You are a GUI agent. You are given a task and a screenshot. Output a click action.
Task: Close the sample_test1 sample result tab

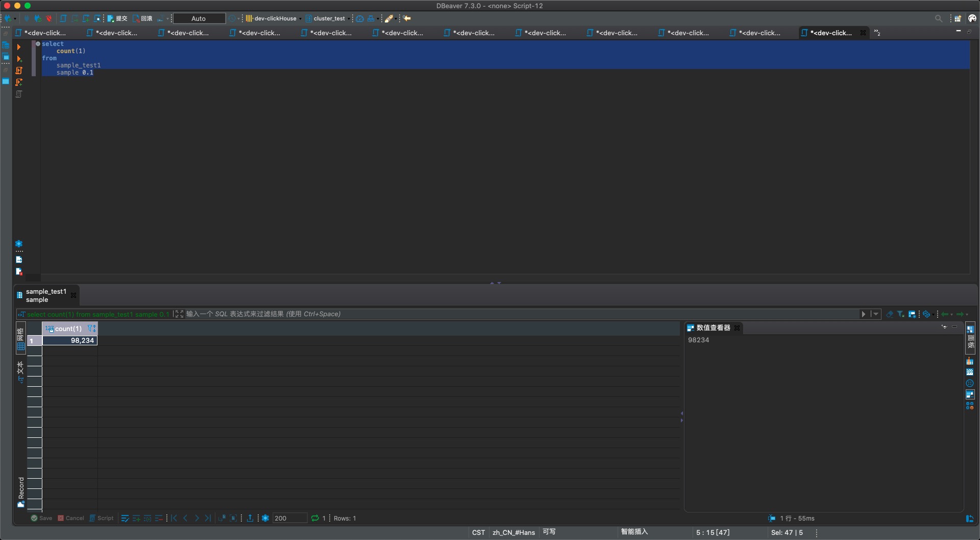click(x=73, y=295)
